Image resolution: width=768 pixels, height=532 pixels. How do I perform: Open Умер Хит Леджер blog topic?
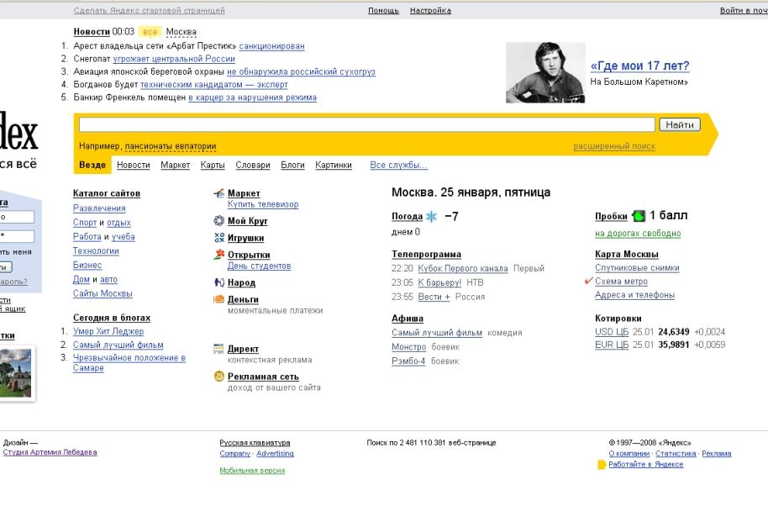(108, 332)
